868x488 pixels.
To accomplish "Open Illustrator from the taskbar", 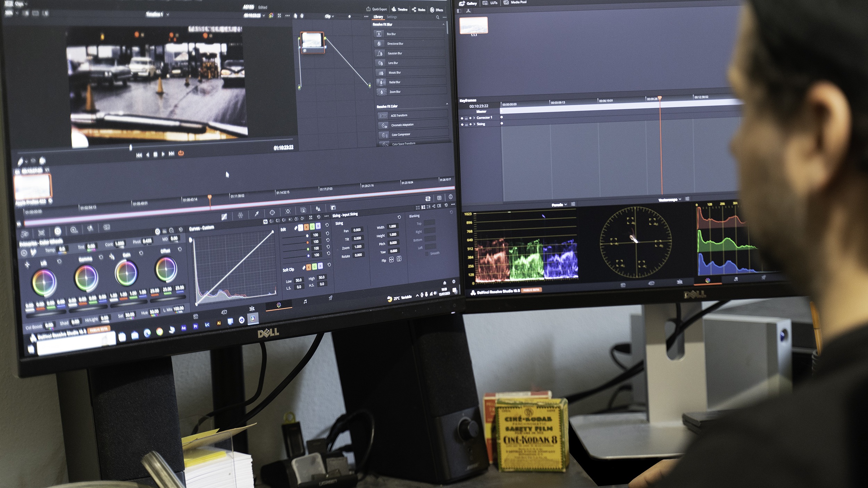I will (219, 323).
